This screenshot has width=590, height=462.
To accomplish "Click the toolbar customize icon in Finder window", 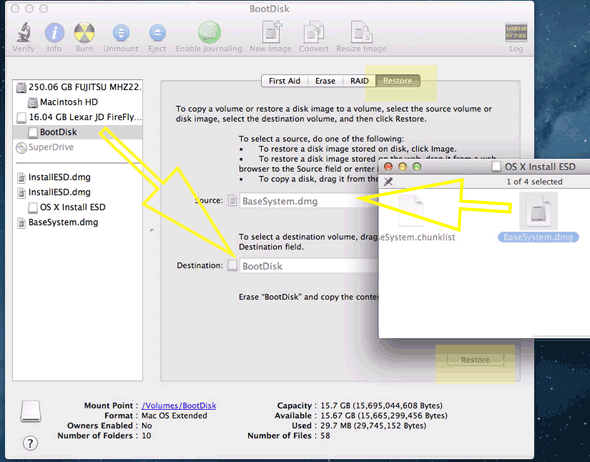I will point(388,181).
